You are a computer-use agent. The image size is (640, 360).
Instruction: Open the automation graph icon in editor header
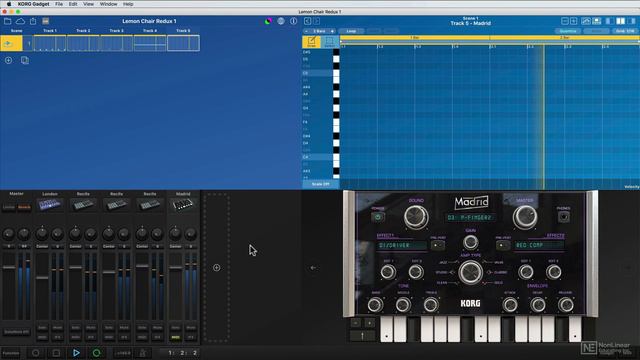click(586, 21)
